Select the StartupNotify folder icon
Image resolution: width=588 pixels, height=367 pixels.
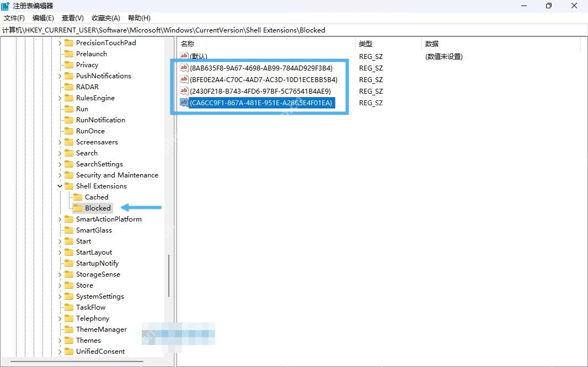point(68,263)
